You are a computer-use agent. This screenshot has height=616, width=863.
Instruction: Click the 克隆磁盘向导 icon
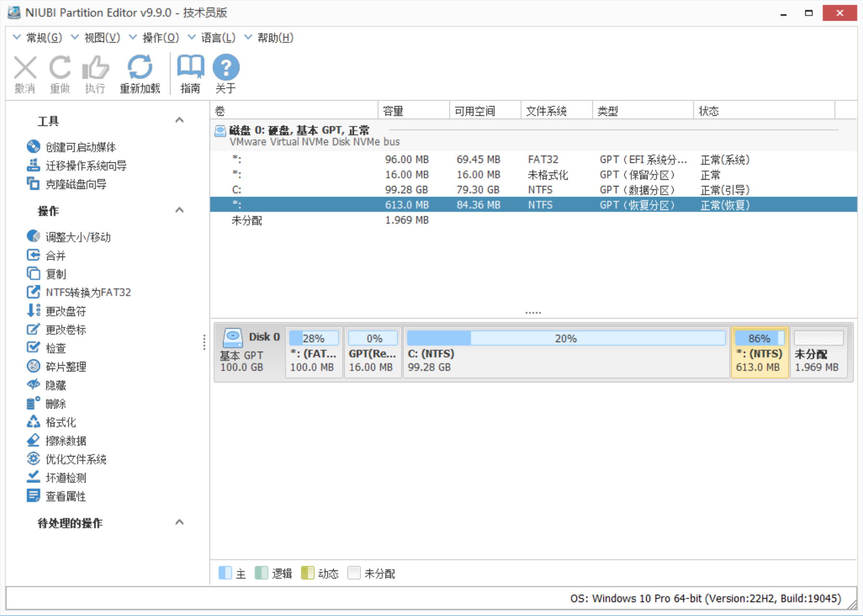point(33,184)
